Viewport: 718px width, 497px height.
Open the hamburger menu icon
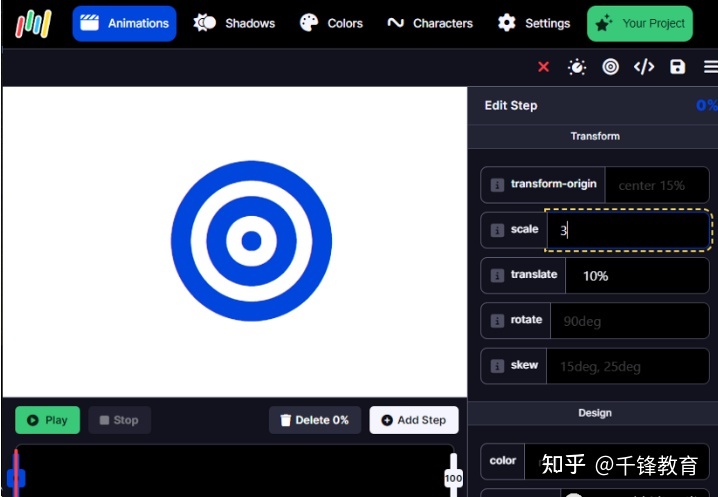pyautogui.click(x=711, y=67)
